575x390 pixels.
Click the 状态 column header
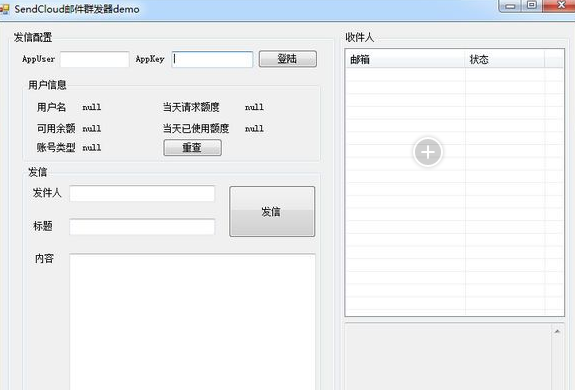click(505, 59)
